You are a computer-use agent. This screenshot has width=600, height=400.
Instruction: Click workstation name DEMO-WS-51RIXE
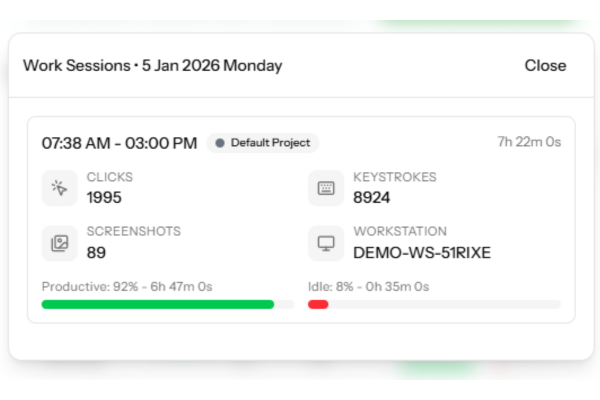coord(422,253)
